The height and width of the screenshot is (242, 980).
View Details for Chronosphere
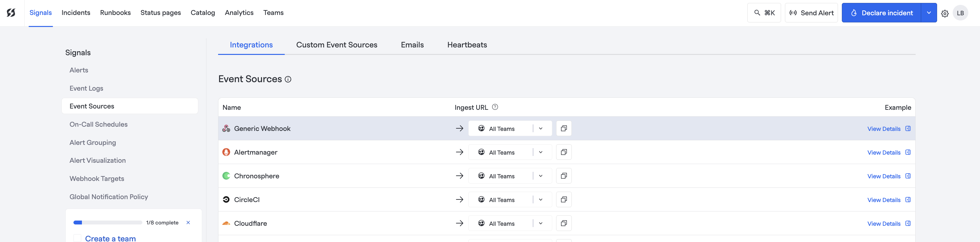tap(883, 176)
